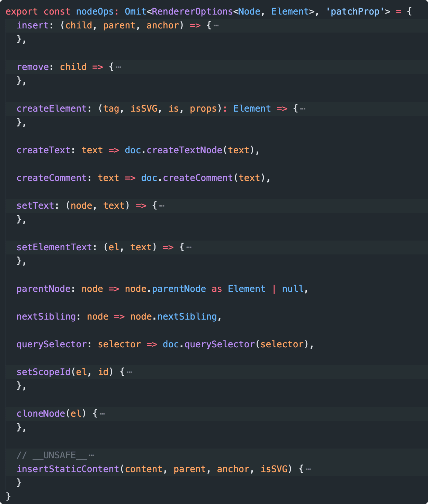Click the nodeOps constant name
This screenshot has height=504, width=428.
[x=95, y=11]
